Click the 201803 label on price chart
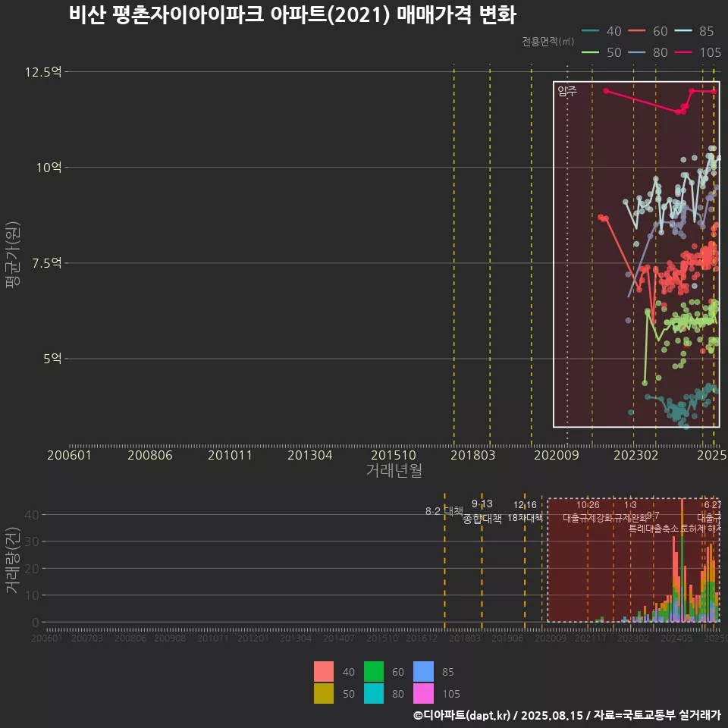Screen dimensions: 728x728 (x=472, y=455)
